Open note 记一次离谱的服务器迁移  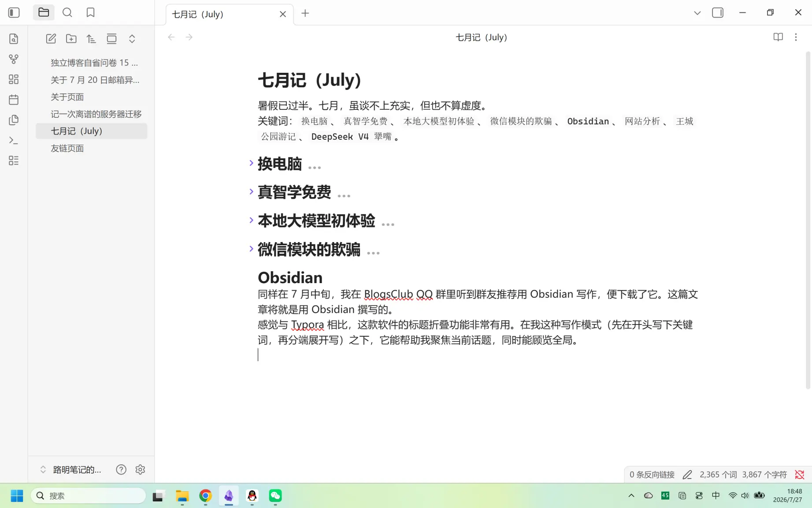tap(91, 114)
